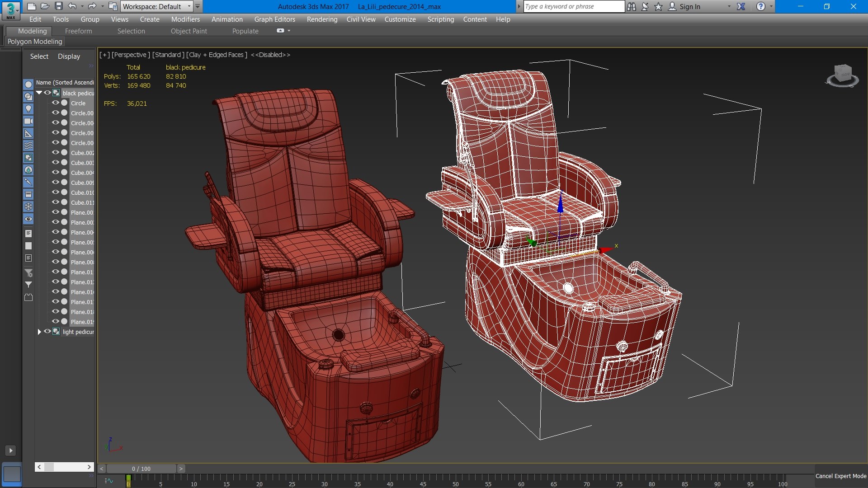
Task: Toggle Display Lights bulb filter
Action: click(x=28, y=109)
